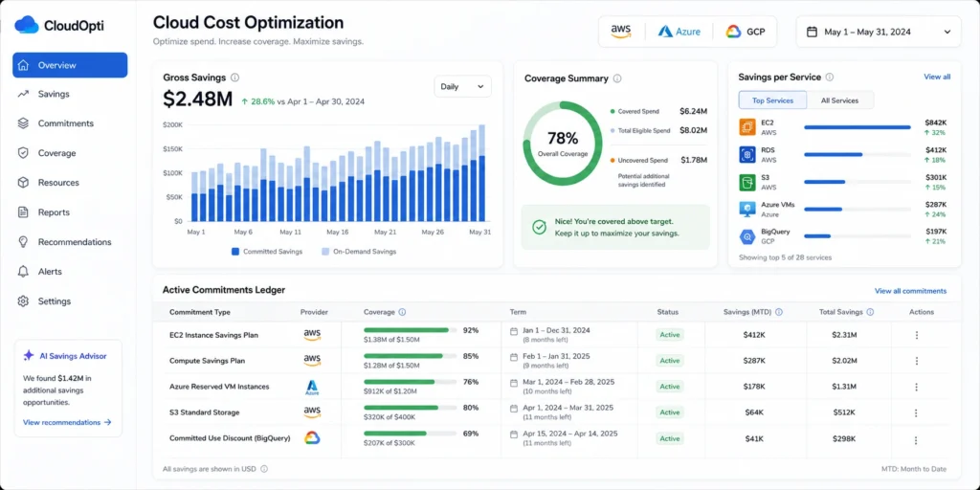Click calendar icon in date range selector
Screen dimensions: 980x490
[813, 32]
